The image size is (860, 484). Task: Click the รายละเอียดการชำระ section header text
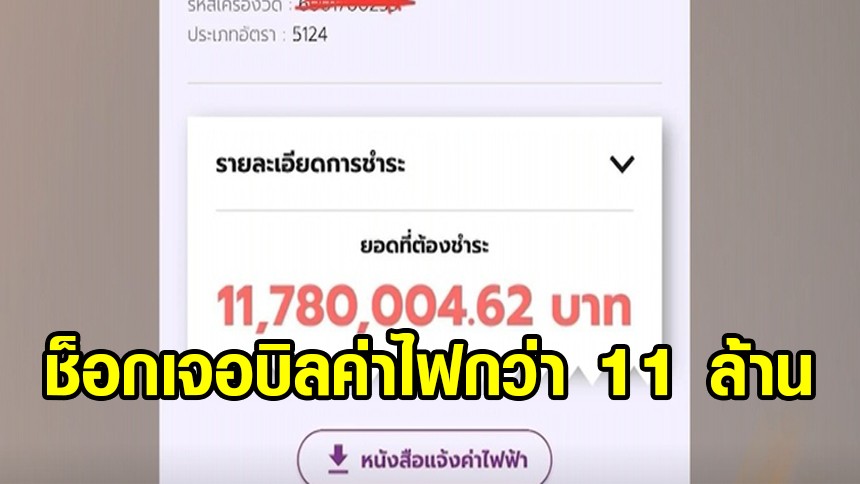point(310,164)
